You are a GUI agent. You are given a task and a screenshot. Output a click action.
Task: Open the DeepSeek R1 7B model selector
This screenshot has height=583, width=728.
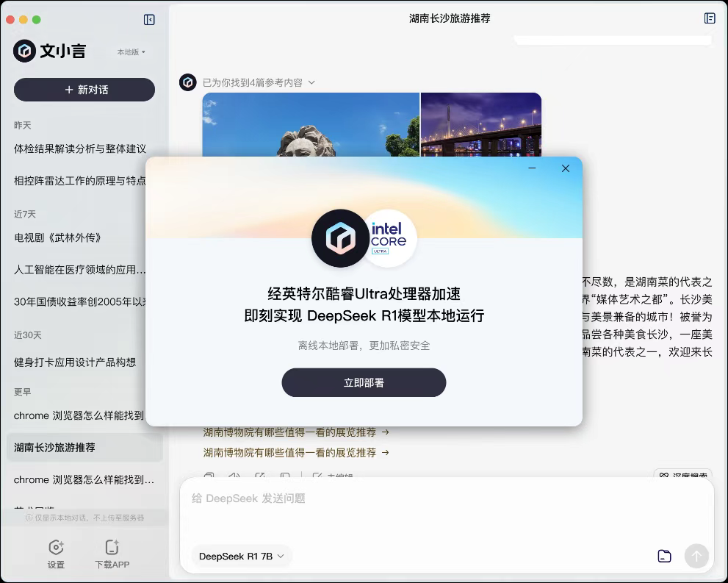click(240, 557)
